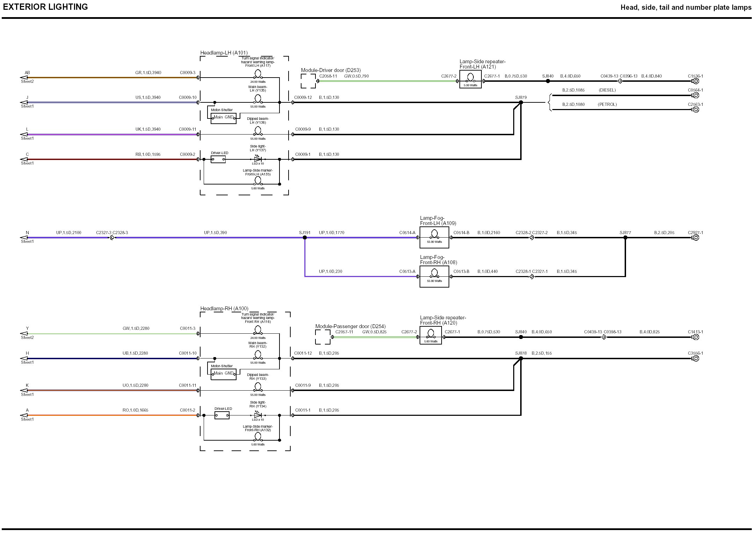Click the Module-Passenger door (D254) dashed box
This screenshot has width=756, height=536.
click(322, 337)
